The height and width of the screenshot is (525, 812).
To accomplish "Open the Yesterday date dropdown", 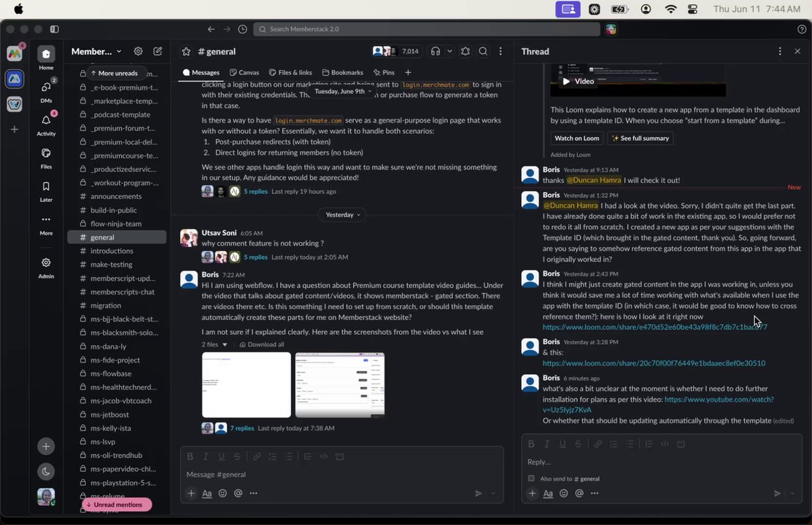I will [x=342, y=214].
